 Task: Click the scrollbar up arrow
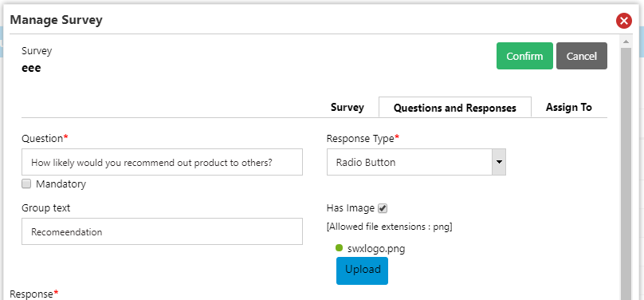(x=626, y=41)
